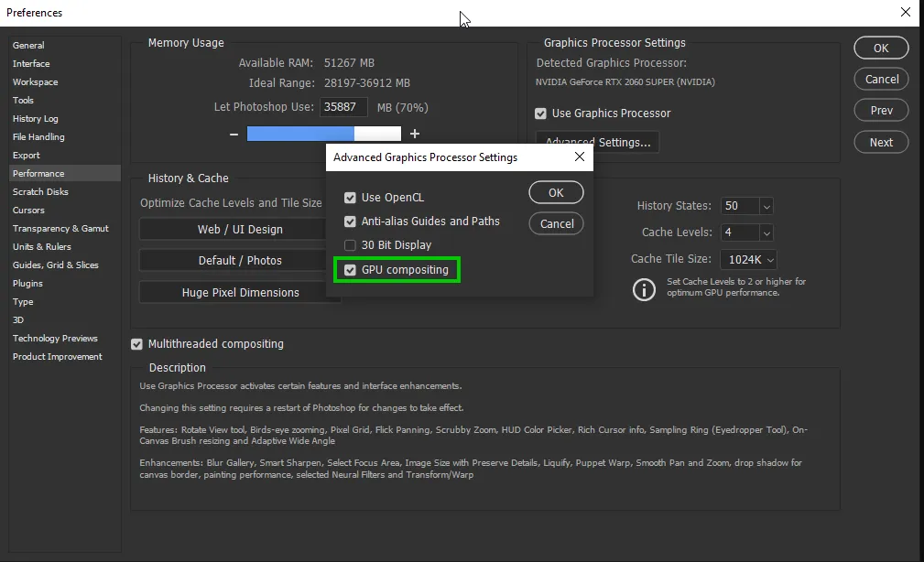Enable the 30 Bit Display checkbox
The height and width of the screenshot is (562, 924).
(350, 244)
